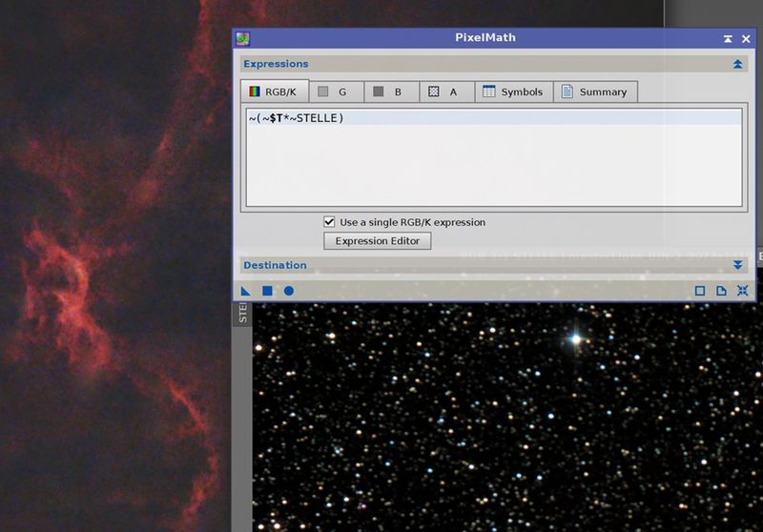Screen dimensions: 763x532
Task: Click the bright star in the STELLE image
Action: 576,339
